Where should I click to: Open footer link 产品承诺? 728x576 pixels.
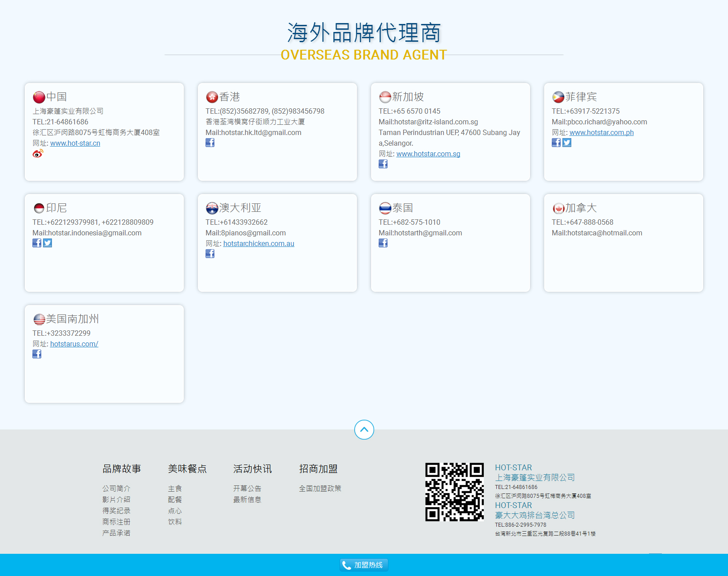coord(116,533)
